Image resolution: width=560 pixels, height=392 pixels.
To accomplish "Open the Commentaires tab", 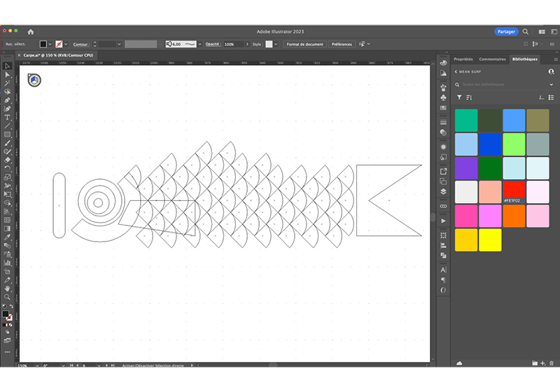I will pos(492,59).
